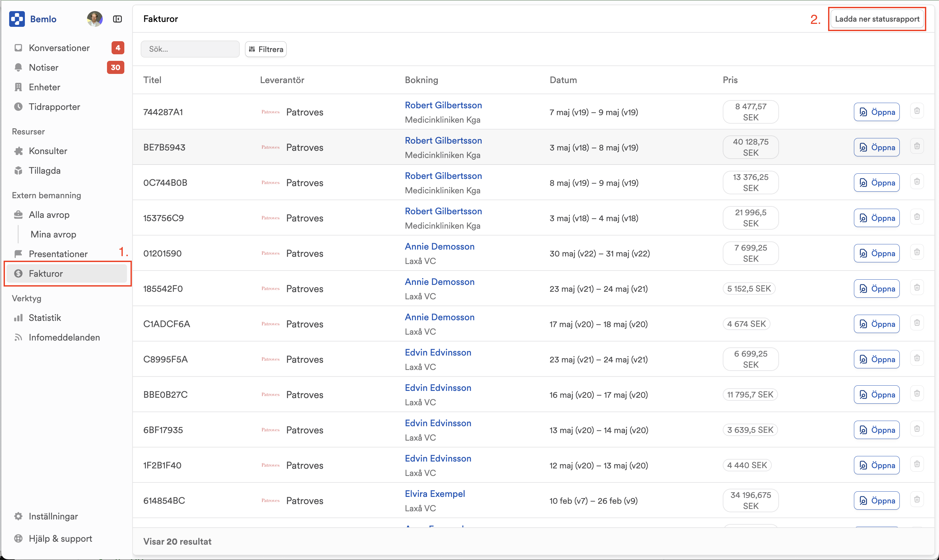Open invoice 1F2B1F40 with Öppna
939x560 pixels.
tap(877, 465)
